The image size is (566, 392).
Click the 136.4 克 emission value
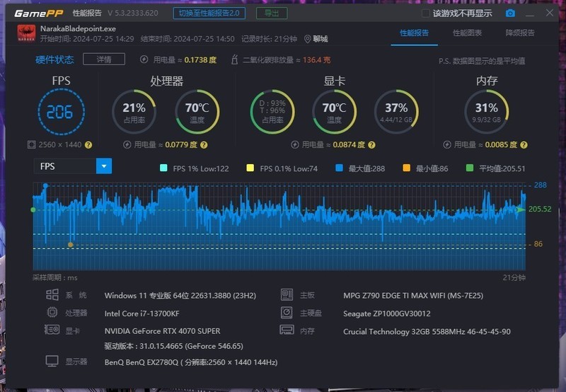pyautogui.click(x=316, y=60)
